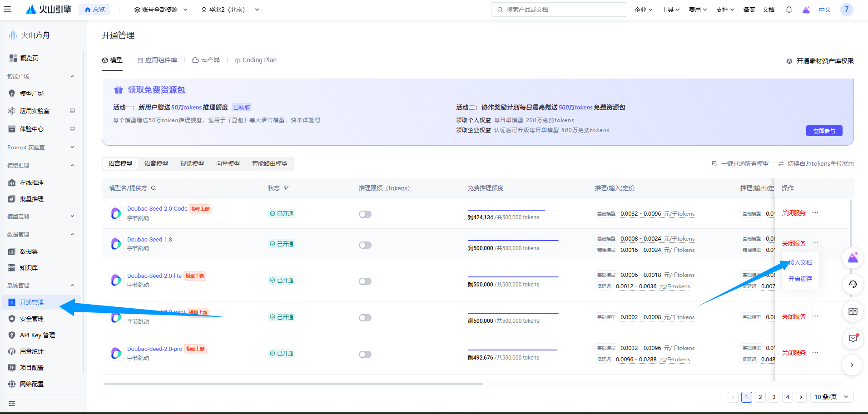Toggle inference limit for Doubao-Seed-2.0-pro
Image resolution: width=868 pixels, height=414 pixels.
click(365, 355)
